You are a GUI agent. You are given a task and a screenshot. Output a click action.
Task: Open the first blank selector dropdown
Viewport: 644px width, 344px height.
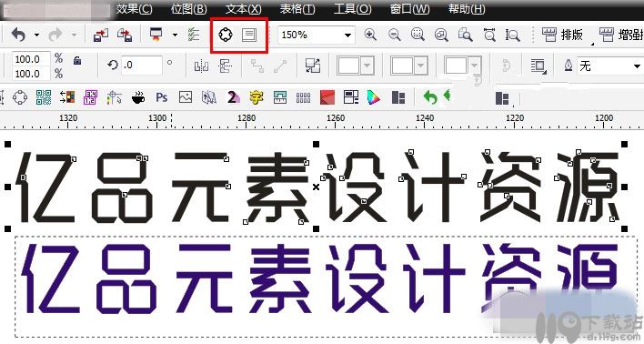[x=367, y=66]
